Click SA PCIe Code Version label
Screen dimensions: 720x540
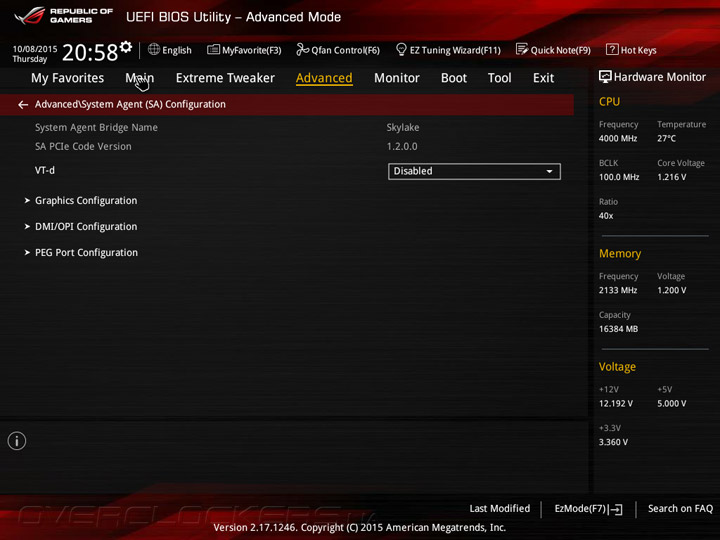[x=83, y=146]
